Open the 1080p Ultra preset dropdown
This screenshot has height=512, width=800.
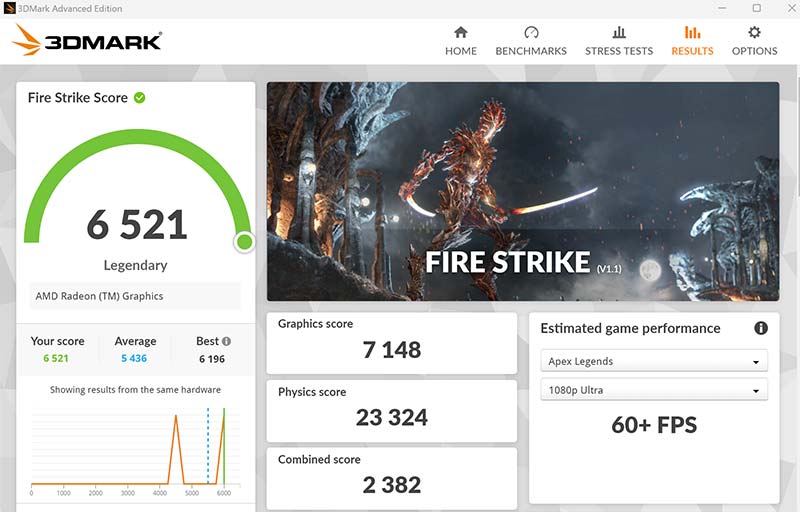coord(654,390)
